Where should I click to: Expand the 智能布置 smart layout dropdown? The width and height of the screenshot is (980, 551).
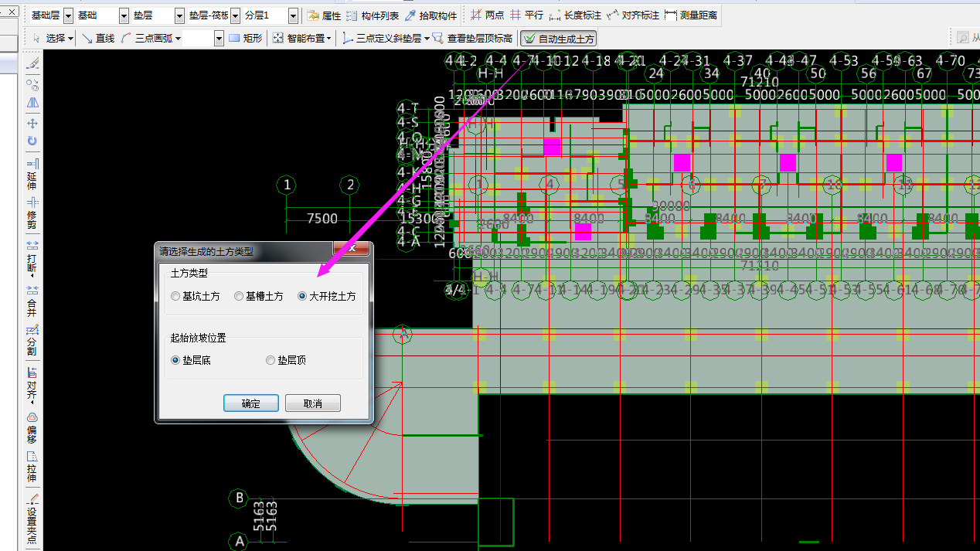(x=328, y=38)
